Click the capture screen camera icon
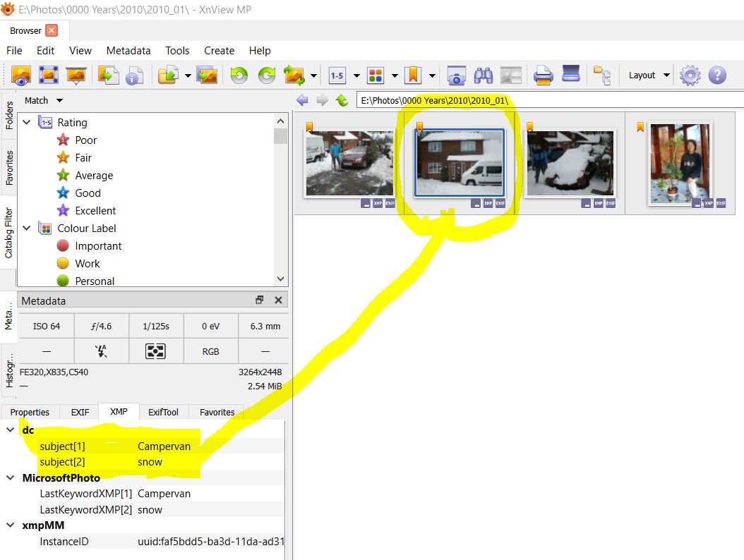The image size is (744, 560). (x=456, y=75)
